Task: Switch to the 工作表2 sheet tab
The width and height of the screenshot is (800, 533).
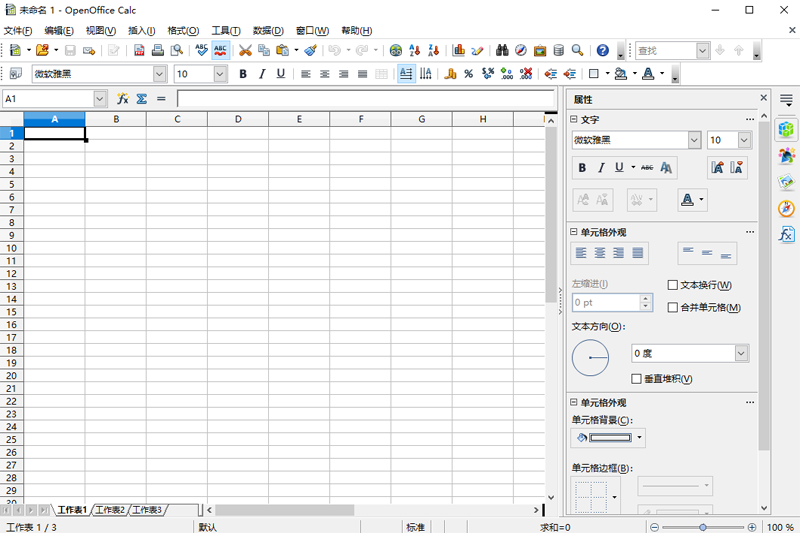Action: coord(110,510)
